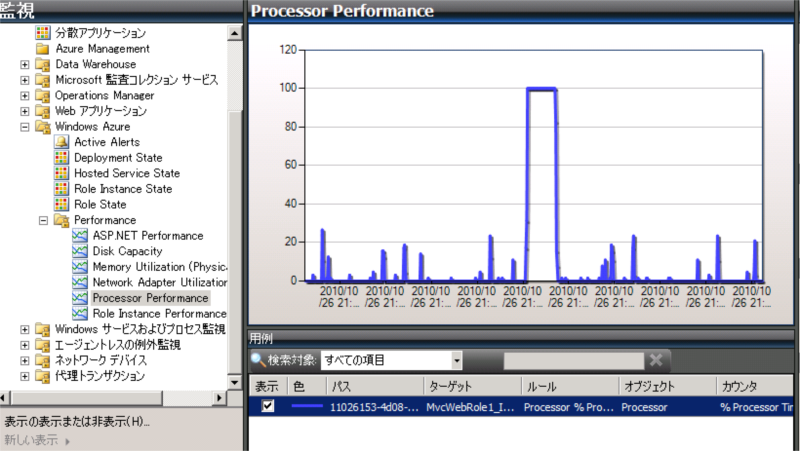
Task: Click the Operations Manager folder icon
Action: (x=43, y=95)
